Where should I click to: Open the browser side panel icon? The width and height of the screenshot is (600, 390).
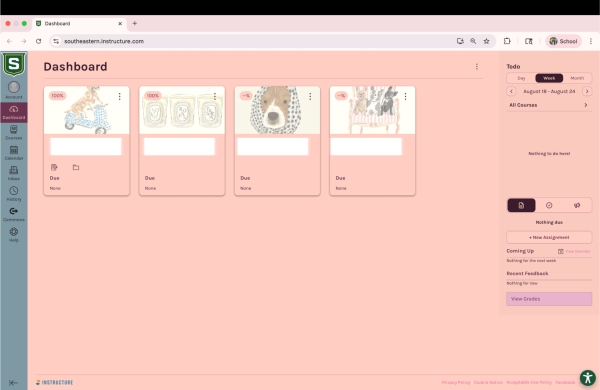click(x=529, y=41)
